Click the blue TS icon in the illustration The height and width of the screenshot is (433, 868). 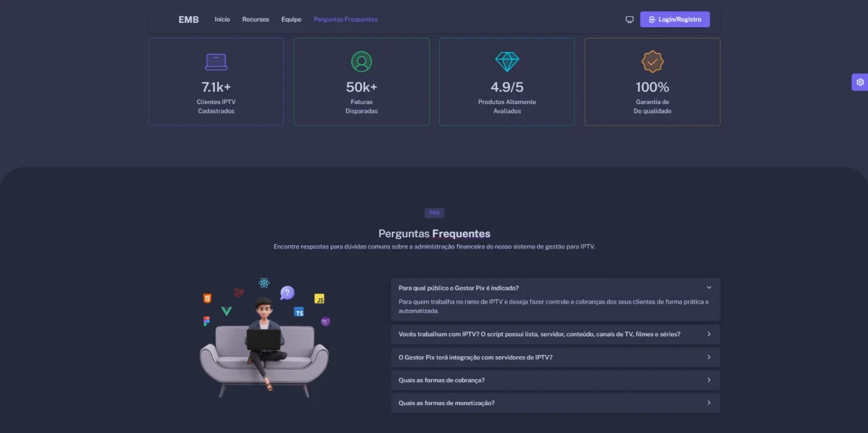coord(299,312)
